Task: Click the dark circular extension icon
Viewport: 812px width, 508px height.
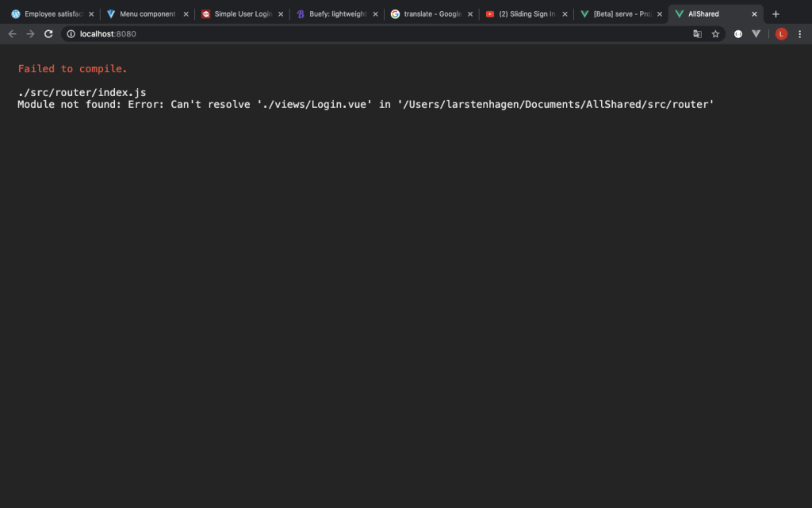Action: pos(738,34)
